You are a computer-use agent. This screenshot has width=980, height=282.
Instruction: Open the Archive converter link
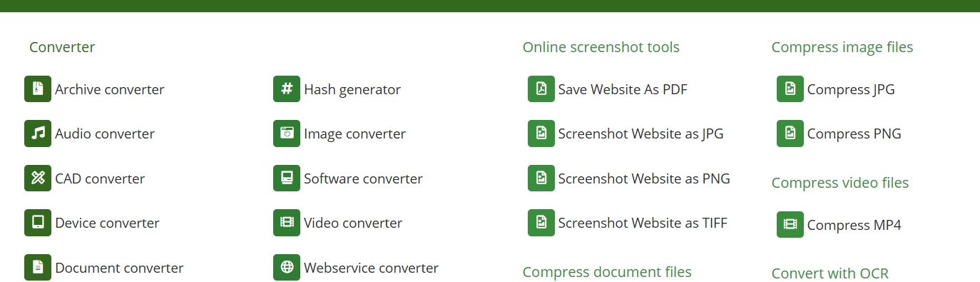[x=110, y=89]
